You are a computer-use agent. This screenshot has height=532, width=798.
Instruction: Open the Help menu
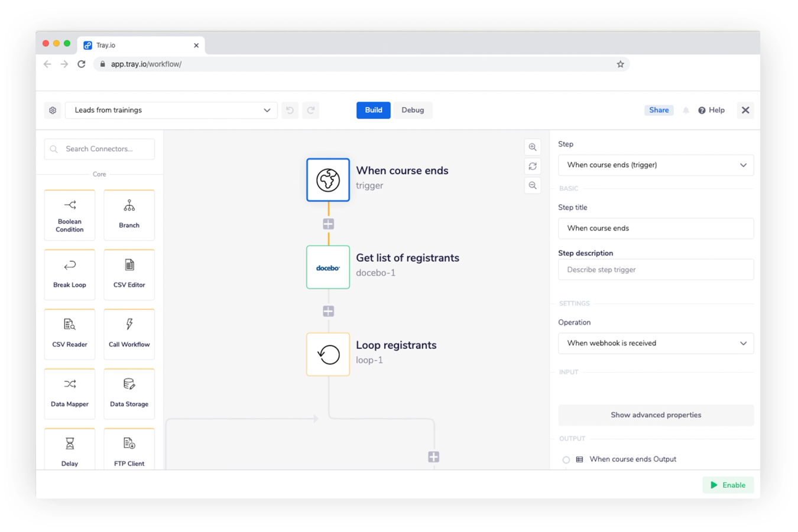711,111
